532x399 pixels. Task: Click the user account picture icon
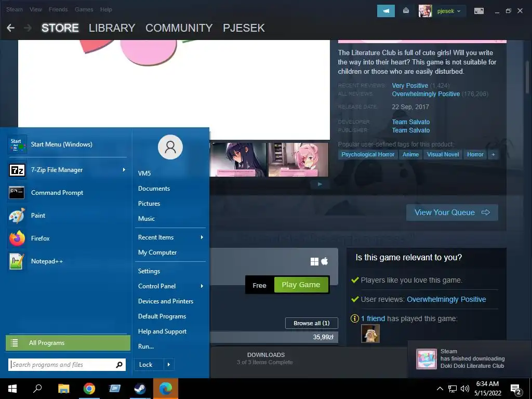(x=170, y=147)
